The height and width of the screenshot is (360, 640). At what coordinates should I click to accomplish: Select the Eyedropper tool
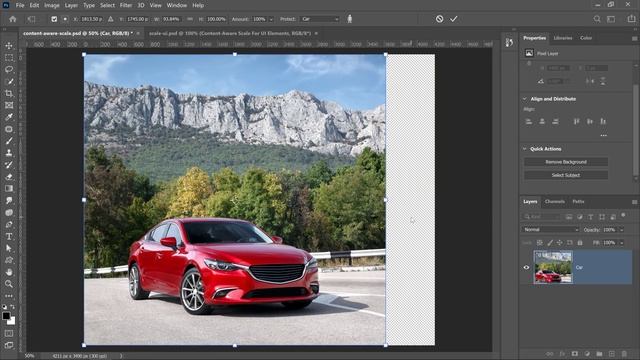click(9, 117)
